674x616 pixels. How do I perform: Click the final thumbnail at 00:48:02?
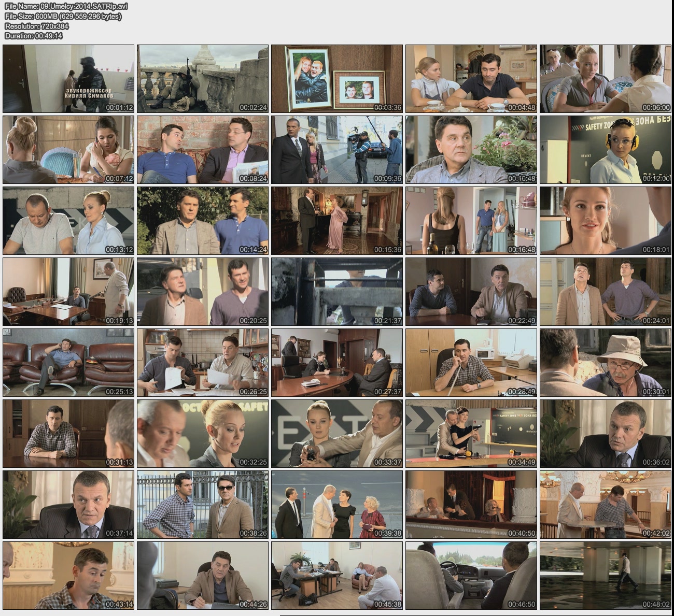(606, 576)
